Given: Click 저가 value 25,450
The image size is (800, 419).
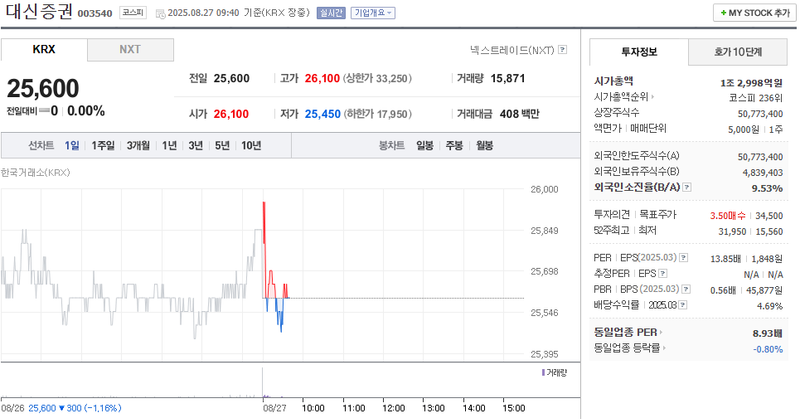Looking at the screenshot, I should tap(322, 114).
